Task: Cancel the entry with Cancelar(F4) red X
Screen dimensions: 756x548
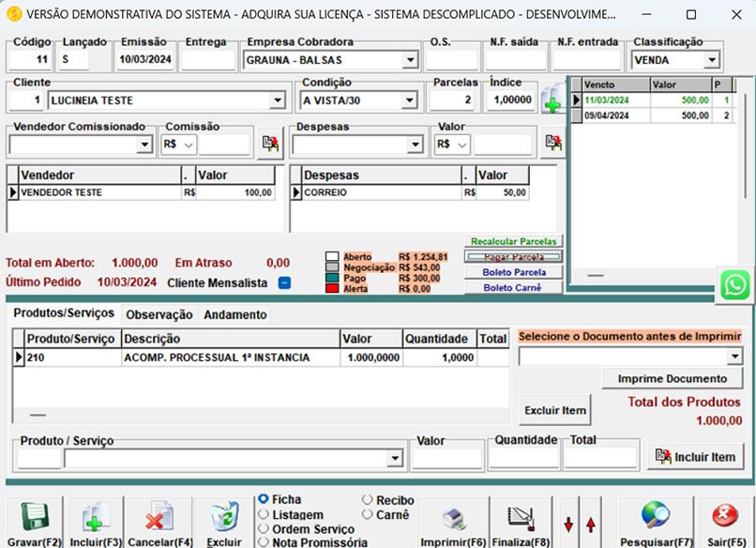Action: tap(156, 516)
